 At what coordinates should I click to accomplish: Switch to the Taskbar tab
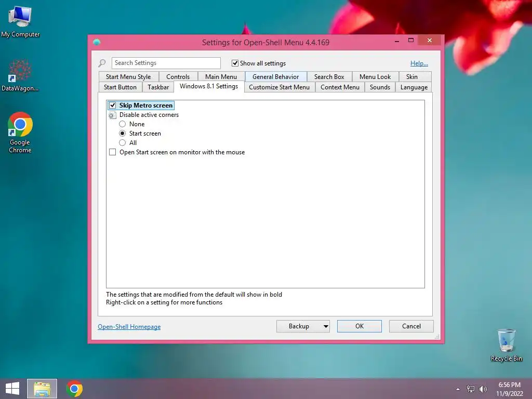(158, 87)
